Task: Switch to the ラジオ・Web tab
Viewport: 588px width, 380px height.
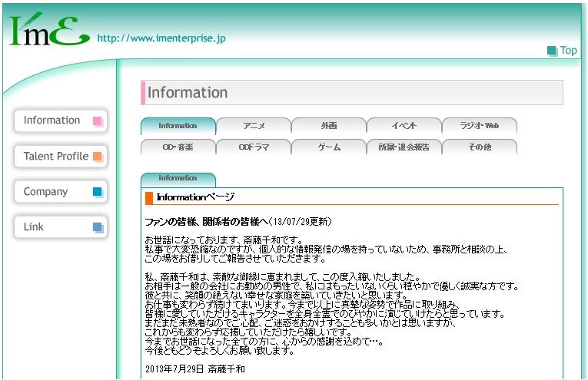Action: pos(480,126)
